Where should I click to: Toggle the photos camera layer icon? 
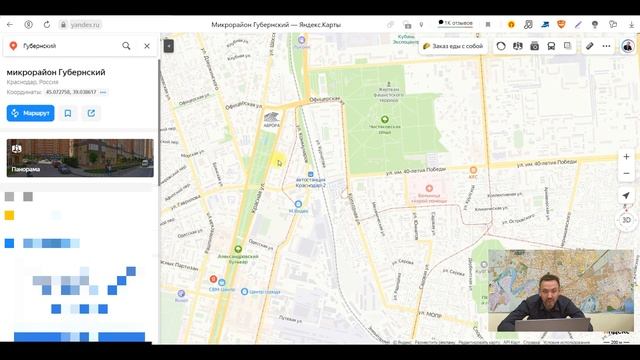click(x=534, y=46)
